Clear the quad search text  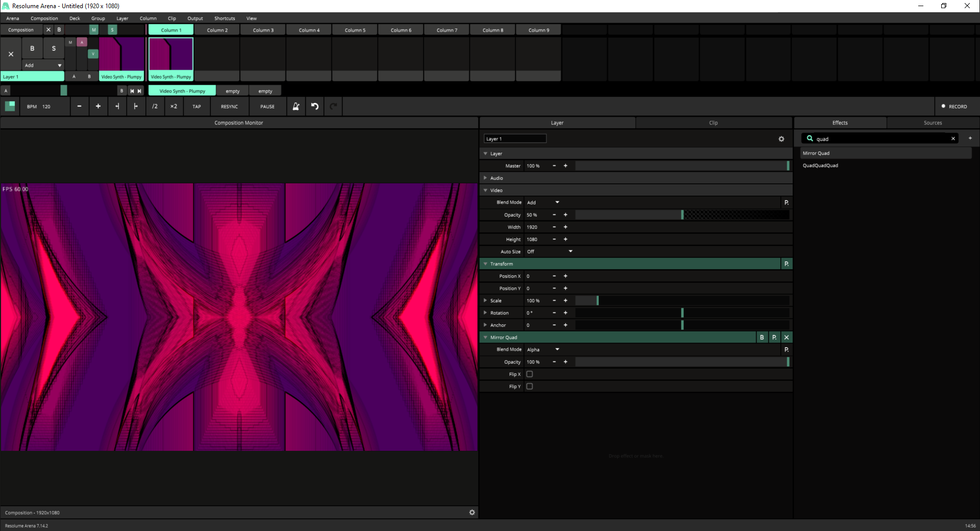953,139
